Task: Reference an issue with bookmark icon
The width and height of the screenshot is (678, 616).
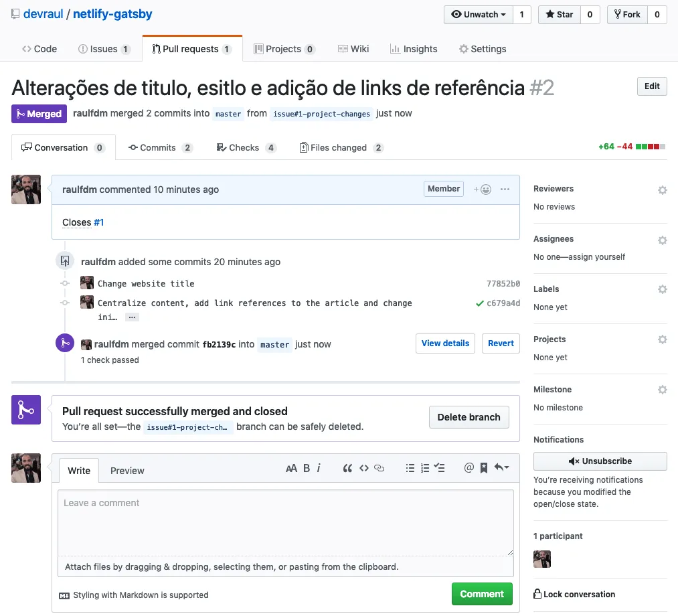Action: (484, 467)
